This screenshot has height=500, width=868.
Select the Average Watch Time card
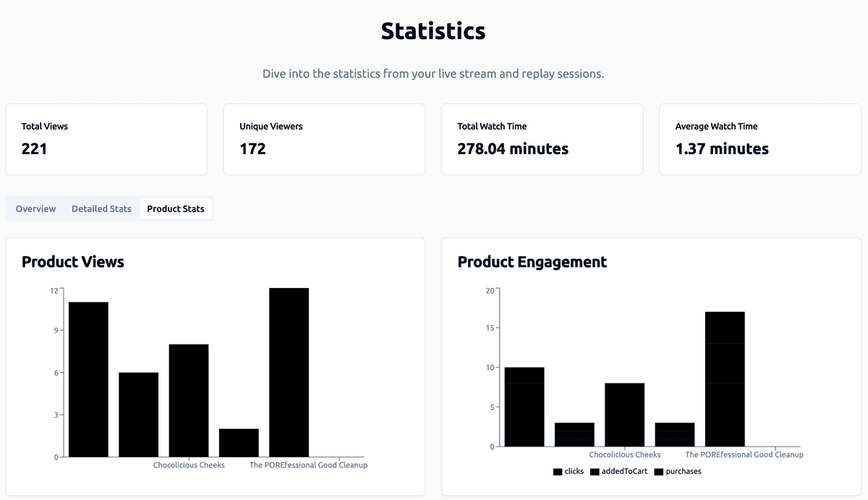tap(759, 139)
